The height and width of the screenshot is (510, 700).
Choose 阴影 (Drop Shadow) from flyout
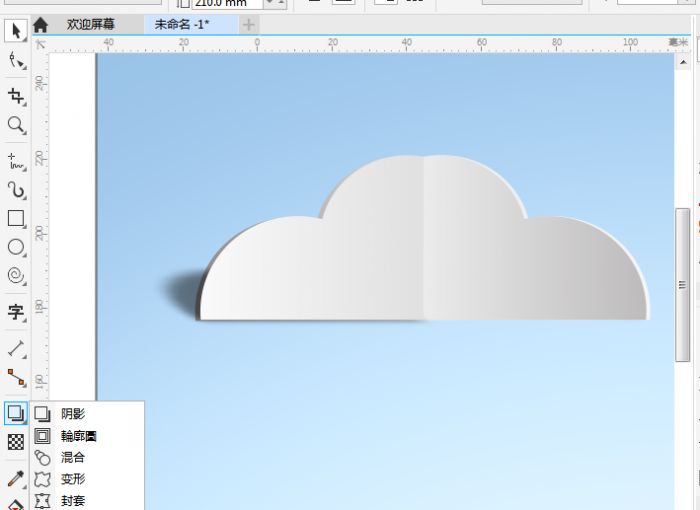(x=72, y=413)
